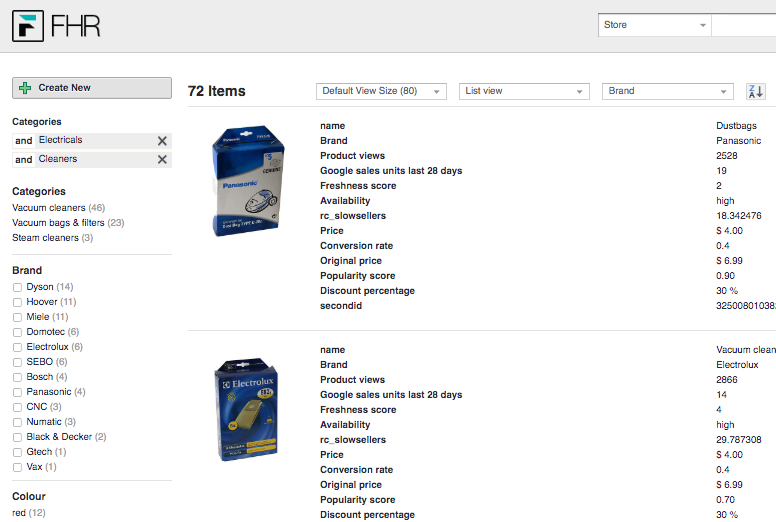
Task: Open the Panasonic Dustbags product image
Action: coord(248,181)
